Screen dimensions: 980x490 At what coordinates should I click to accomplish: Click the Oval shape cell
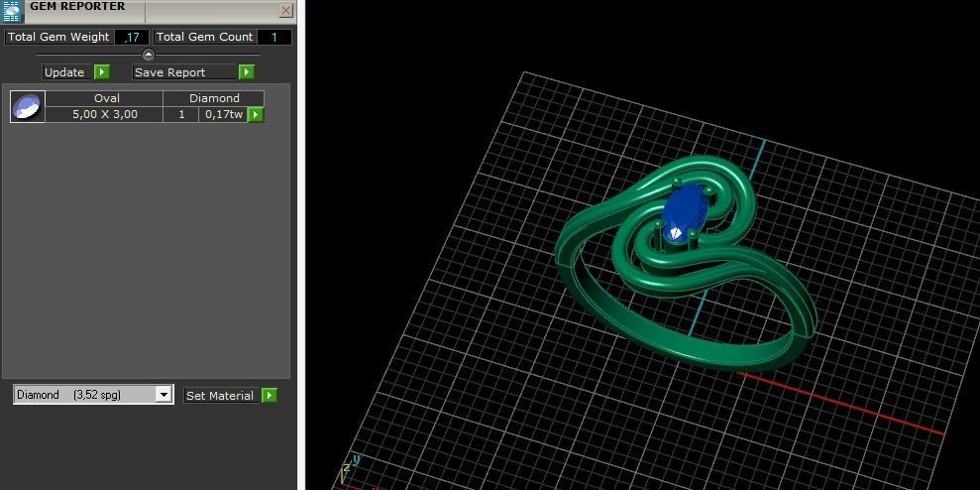point(104,98)
